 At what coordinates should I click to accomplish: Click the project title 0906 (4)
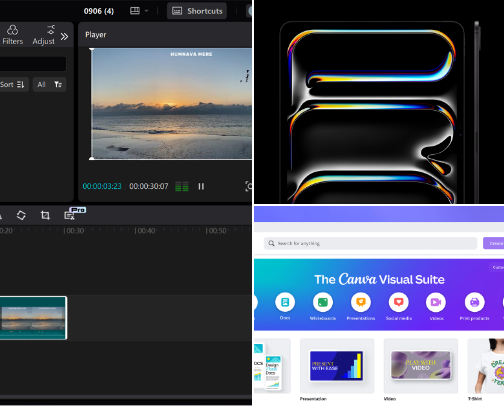pyautogui.click(x=99, y=11)
